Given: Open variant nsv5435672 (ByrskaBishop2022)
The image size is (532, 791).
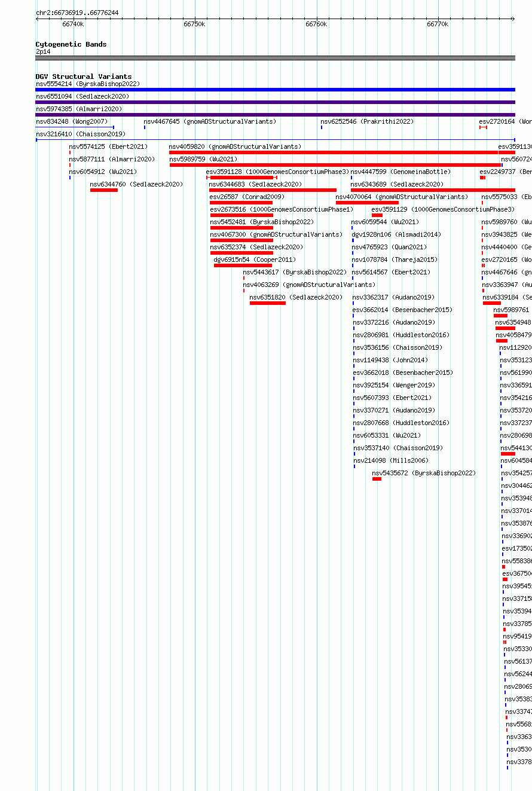Looking at the screenshot, I should click(x=424, y=473).
